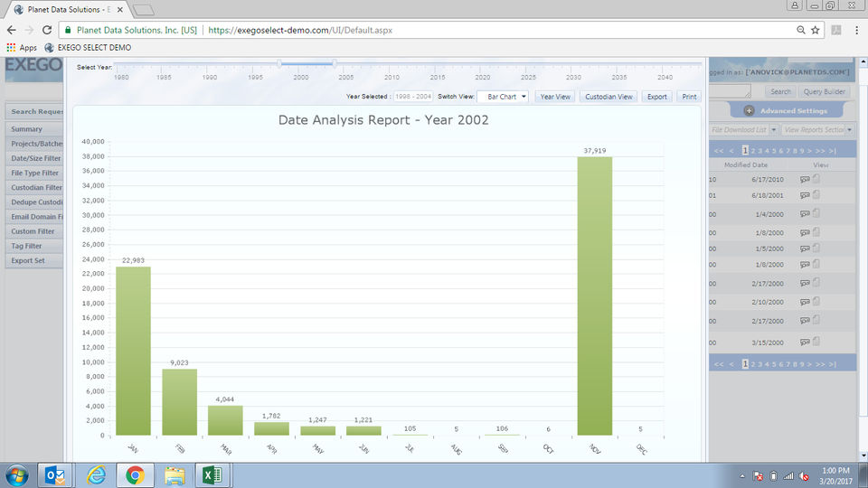The image size is (868, 488).
Task: Go to page 9 in bottom pager
Action: click(x=802, y=364)
